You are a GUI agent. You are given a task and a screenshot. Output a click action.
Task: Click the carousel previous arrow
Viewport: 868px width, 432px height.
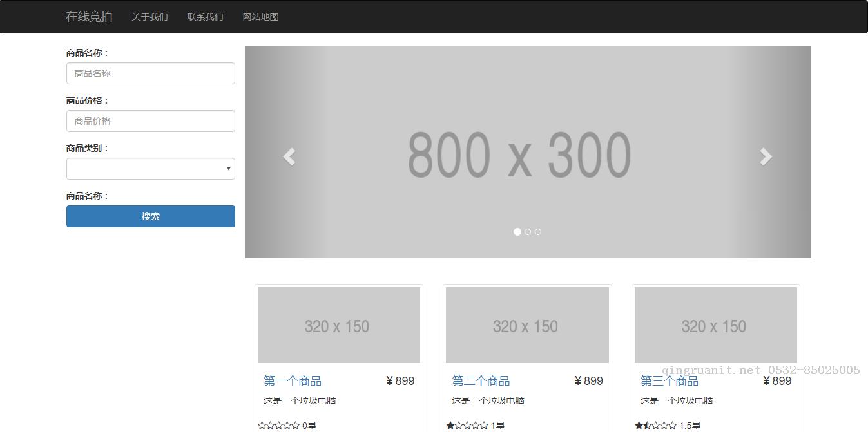[289, 156]
